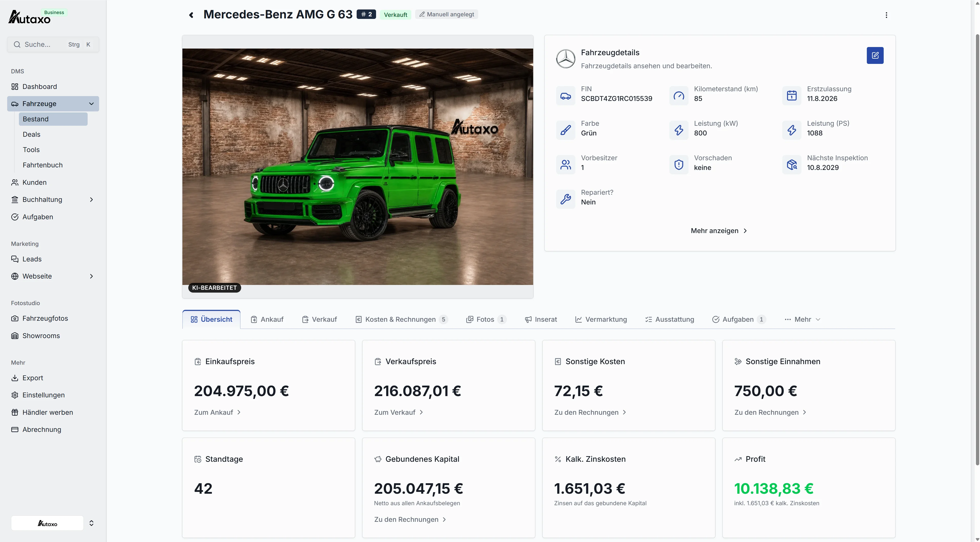Follow the Zum Ankauf link
This screenshot has height=542, width=980.
218,413
